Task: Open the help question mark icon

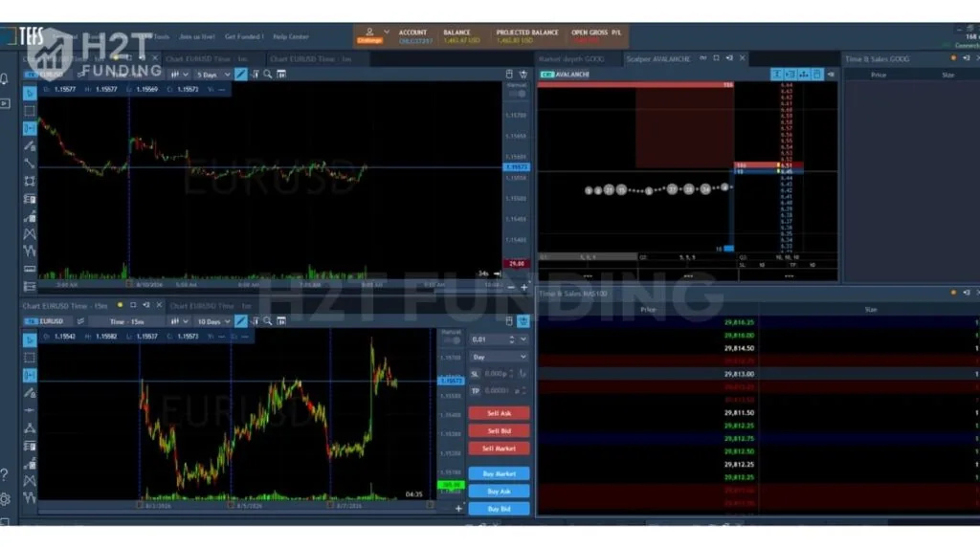Action: [5, 474]
